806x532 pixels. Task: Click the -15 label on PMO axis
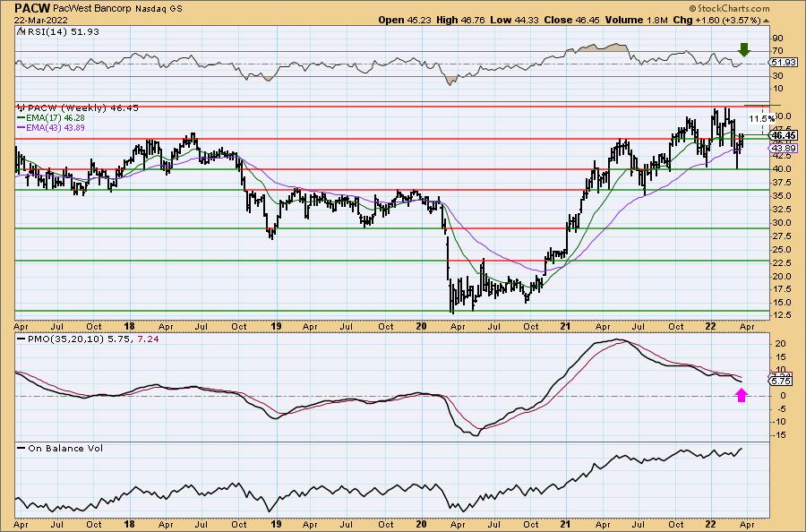(779, 435)
